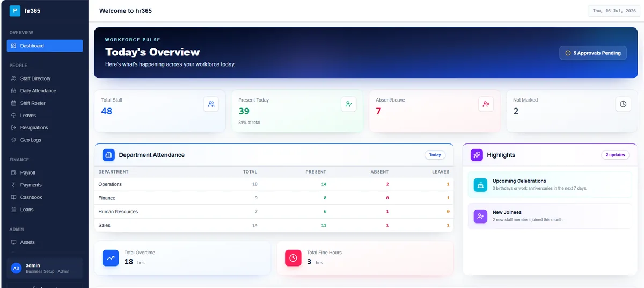Image resolution: width=644 pixels, height=288 pixels.
Task: Click the hr365 logo icon
Action: 15,10
